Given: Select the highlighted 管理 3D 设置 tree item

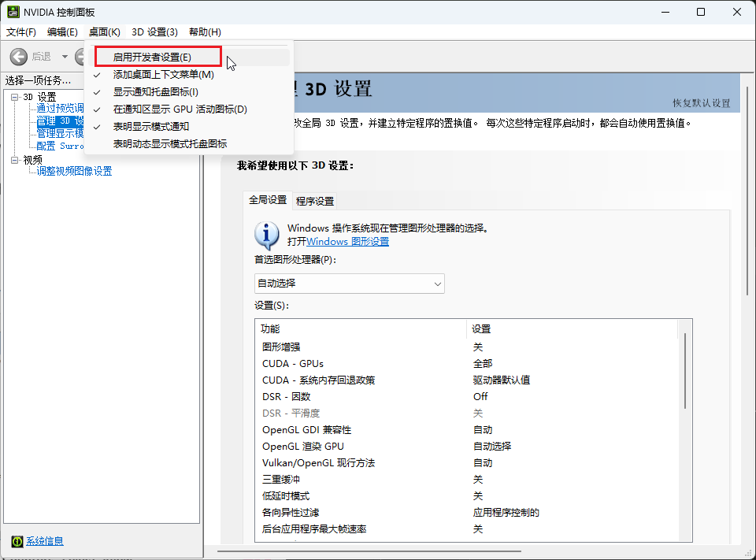Looking at the screenshot, I should (61, 121).
